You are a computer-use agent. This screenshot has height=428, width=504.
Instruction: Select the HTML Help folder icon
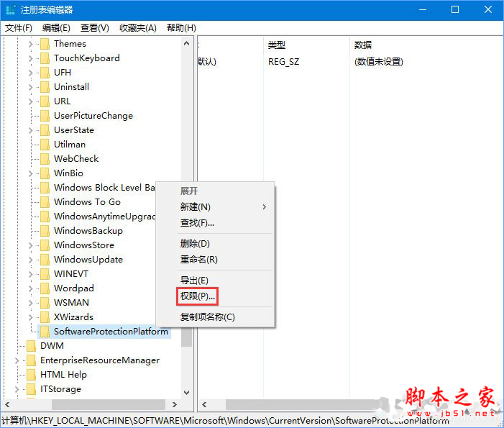[x=31, y=375]
